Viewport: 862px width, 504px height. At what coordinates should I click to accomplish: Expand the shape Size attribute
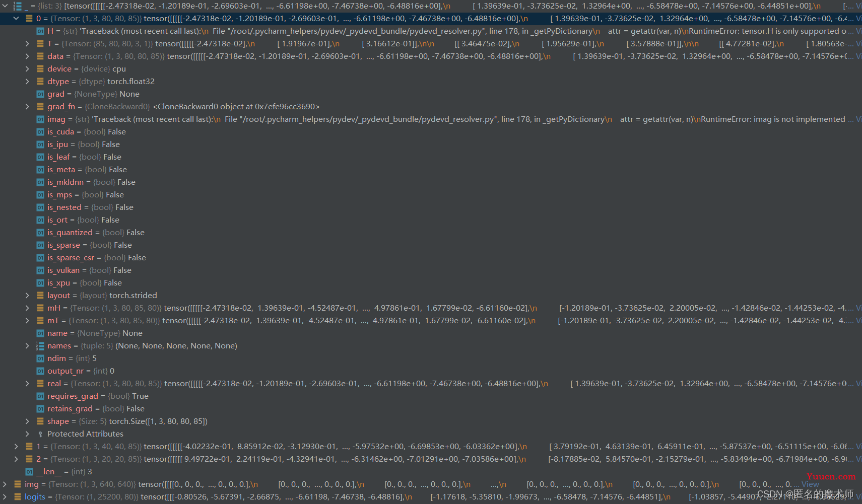[27, 421]
